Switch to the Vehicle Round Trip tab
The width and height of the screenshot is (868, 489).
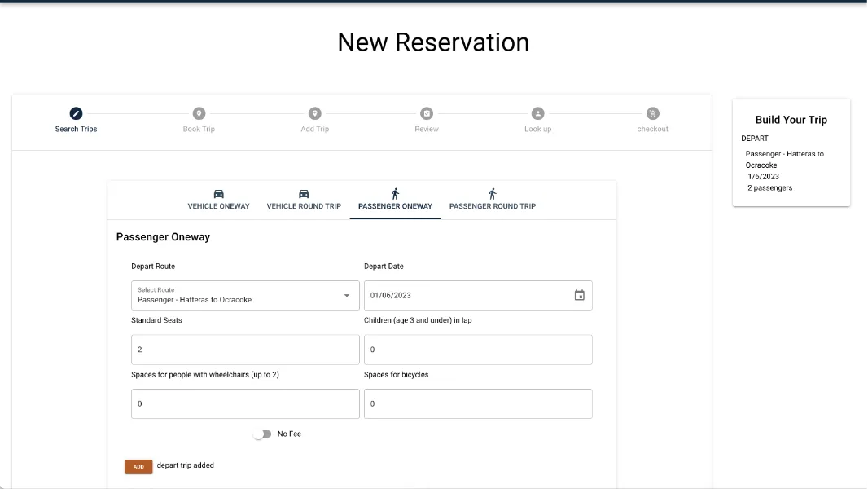click(x=304, y=200)
